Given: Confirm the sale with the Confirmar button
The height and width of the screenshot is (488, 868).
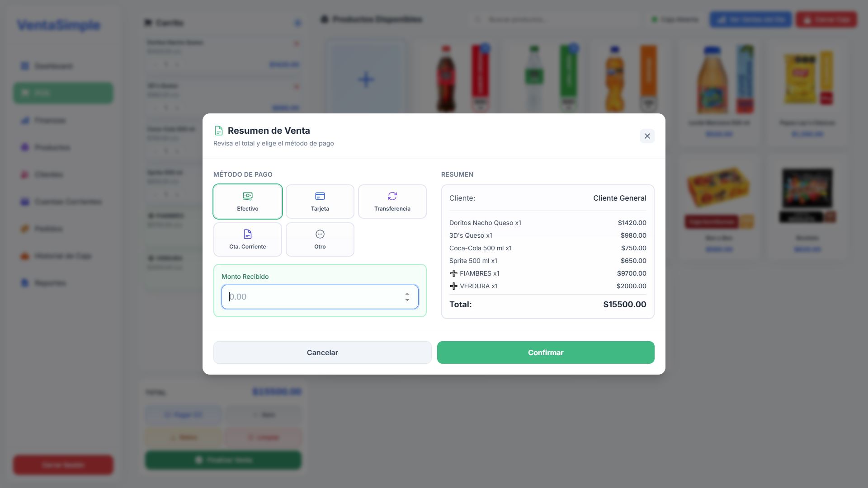Looking at the screenshot, I should point(546,352).
